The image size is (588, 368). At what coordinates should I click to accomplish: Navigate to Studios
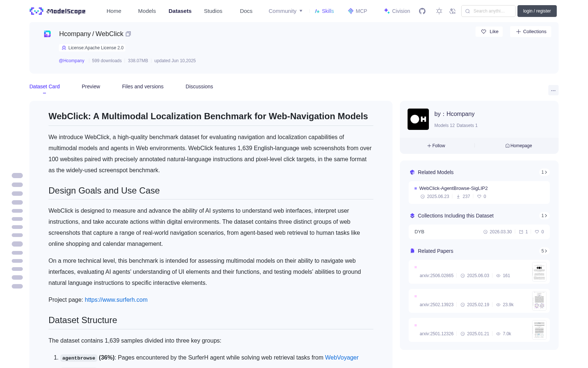click(x=213, y=11)
